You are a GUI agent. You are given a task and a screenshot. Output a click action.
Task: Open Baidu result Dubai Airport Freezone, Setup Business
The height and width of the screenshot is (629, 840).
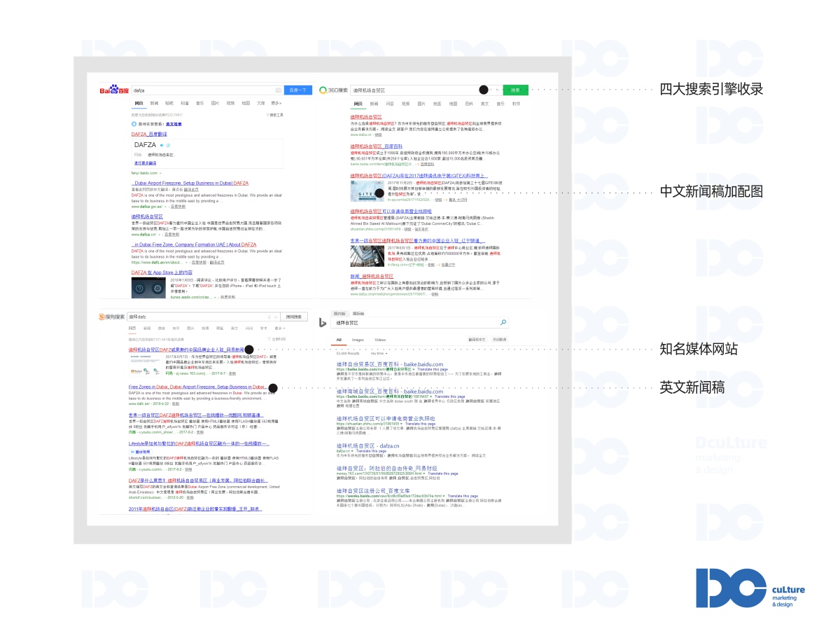tap(190, 183)
